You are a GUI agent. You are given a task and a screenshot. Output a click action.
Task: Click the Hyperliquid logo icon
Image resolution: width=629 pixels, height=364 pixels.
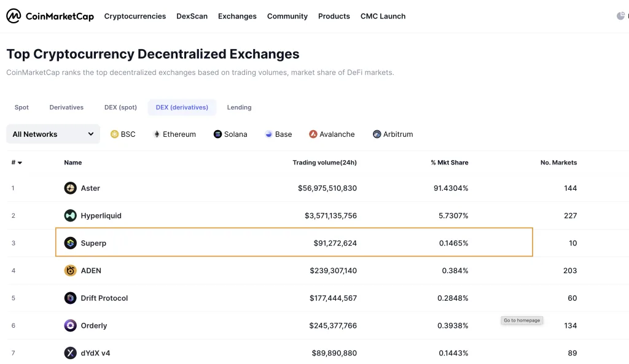click(70, 215)
